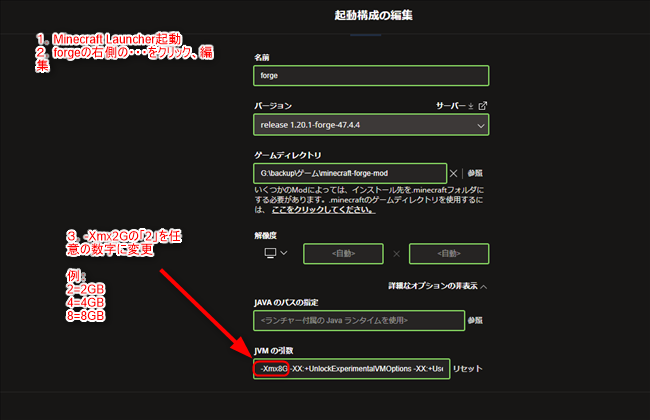
Task: Open the server external link icon
Action: click(x=483, y=106)
